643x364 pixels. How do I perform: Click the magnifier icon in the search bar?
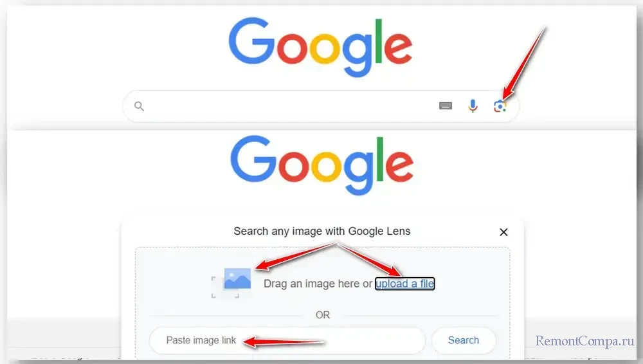(139, 106)
